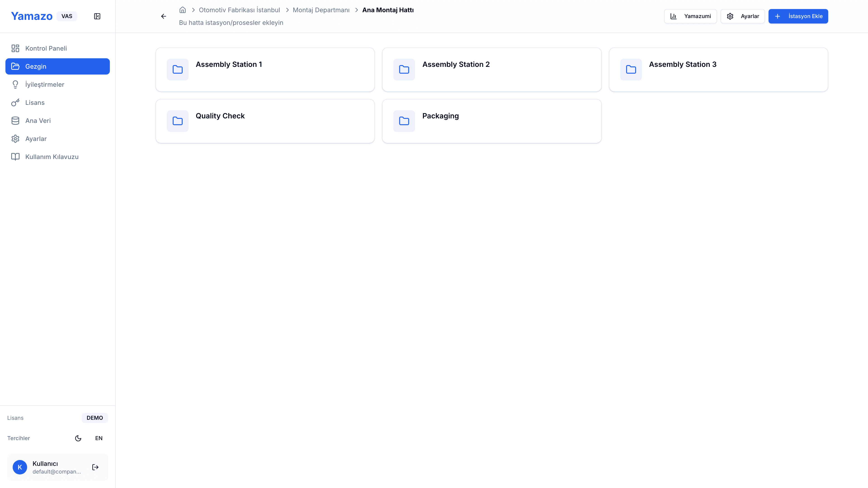Toggle dark mode moon icon
The height and width of the screenshot is (488, 868).
pos(78,438)
